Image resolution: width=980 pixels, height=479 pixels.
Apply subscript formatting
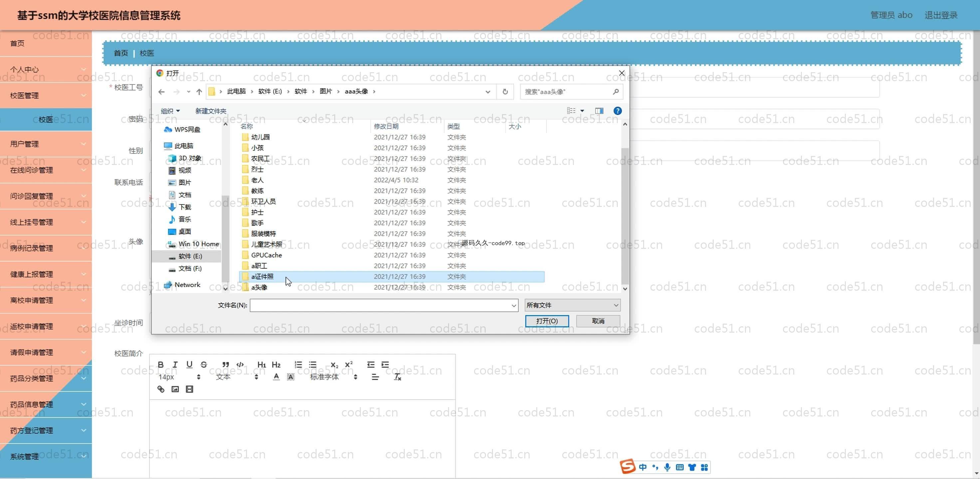[x=335, y=365]
